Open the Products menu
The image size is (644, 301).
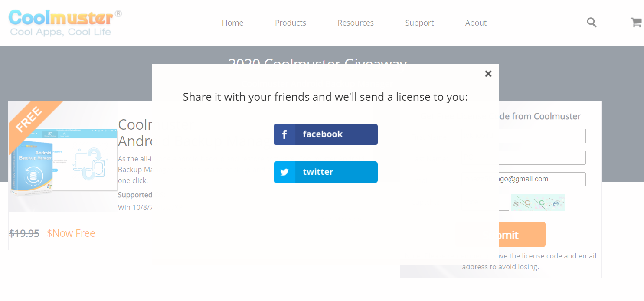click(x=291, y=23)
